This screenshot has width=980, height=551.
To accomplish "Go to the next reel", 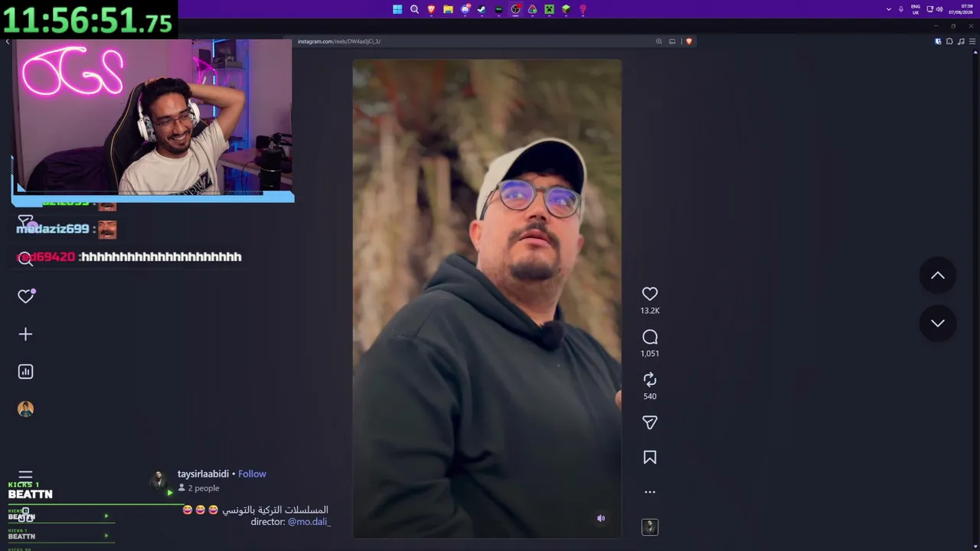I will click(938, 323).
